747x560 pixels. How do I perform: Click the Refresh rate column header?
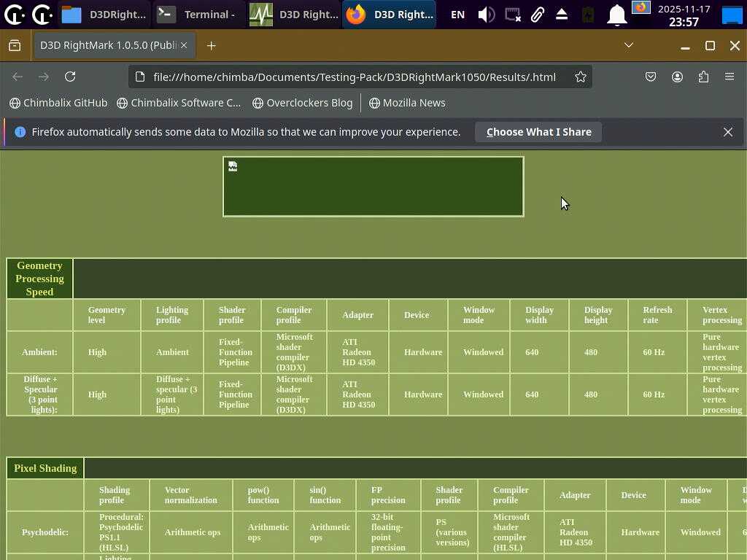pos(657,315)
